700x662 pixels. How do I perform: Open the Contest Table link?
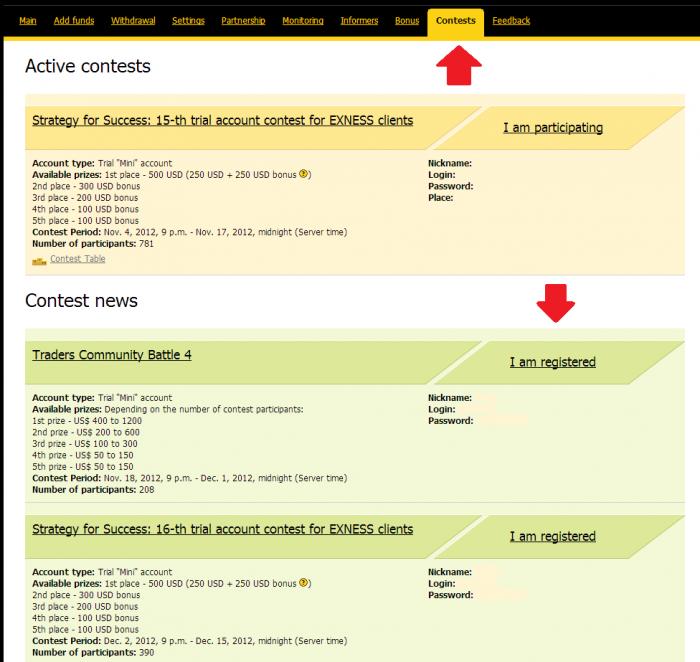(77, 259)
